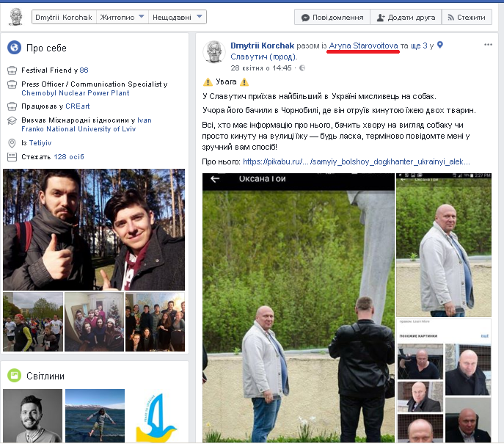504x444 pixels.
Task: Click the briefcase icon beside Працював у
Action: click(x=12, y=106)
